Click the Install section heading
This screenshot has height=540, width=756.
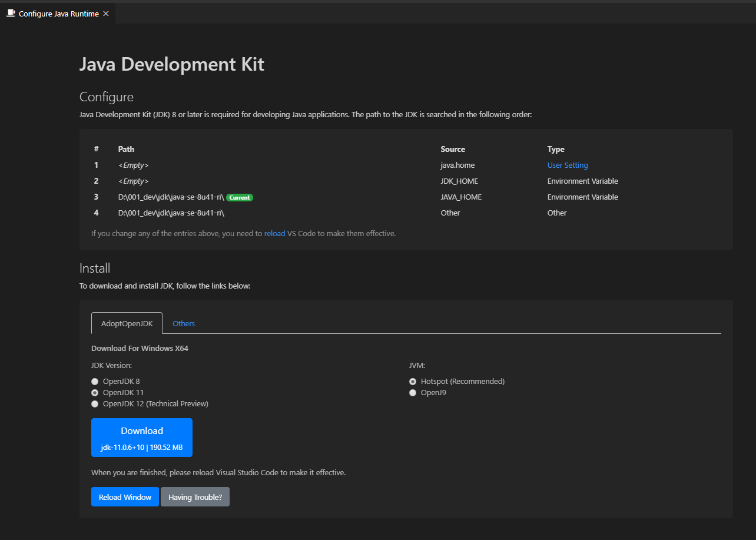[95, 269]
